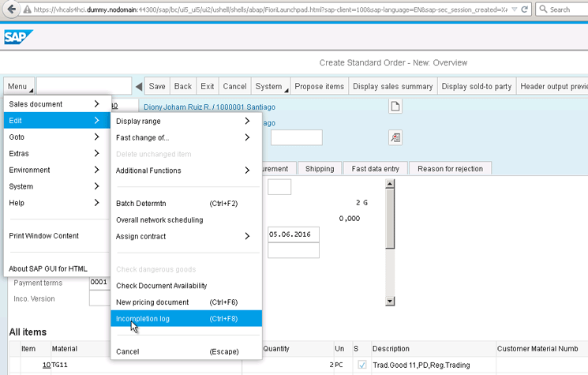Open the System toolbar dropdown
588x375 pixels.
point(270,87)
